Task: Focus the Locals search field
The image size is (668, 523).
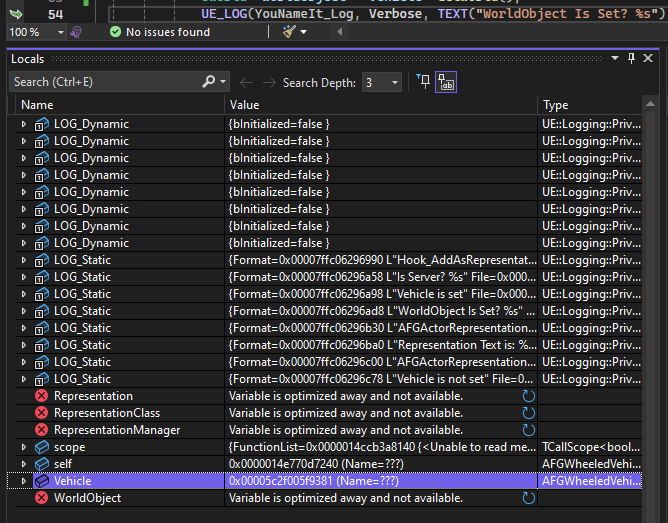Action: (107, 82)
